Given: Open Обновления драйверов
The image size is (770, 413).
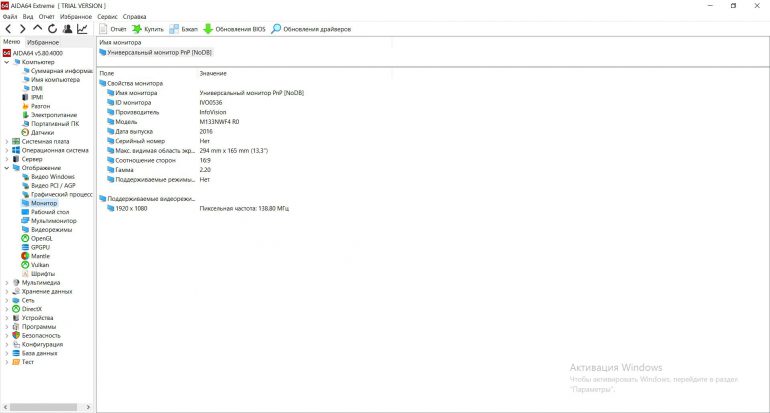Looking at the screenshot, I should (311, 29).
